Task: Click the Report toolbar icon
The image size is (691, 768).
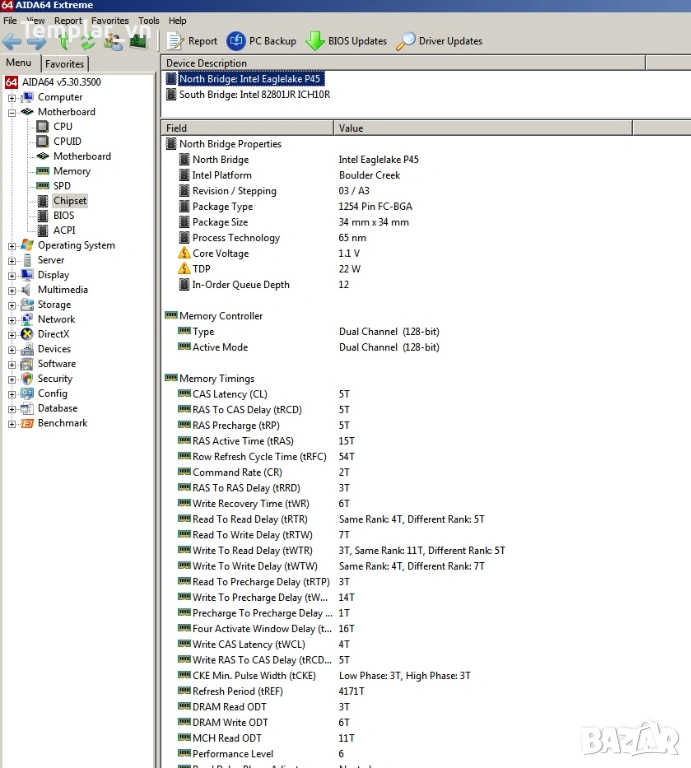Action: pyautogui.click(x=175, y=41)
